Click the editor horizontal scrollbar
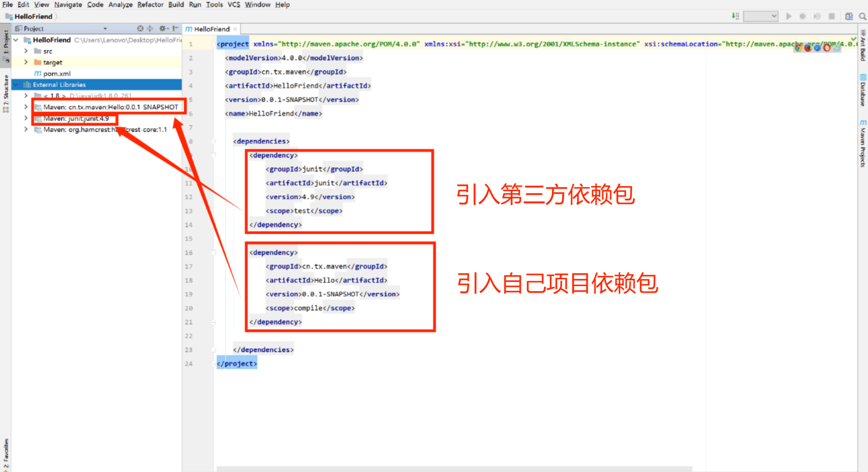Image resolution: width=868 pixels, height=472 pixels. pyautogui.click(x=454, y=469)
